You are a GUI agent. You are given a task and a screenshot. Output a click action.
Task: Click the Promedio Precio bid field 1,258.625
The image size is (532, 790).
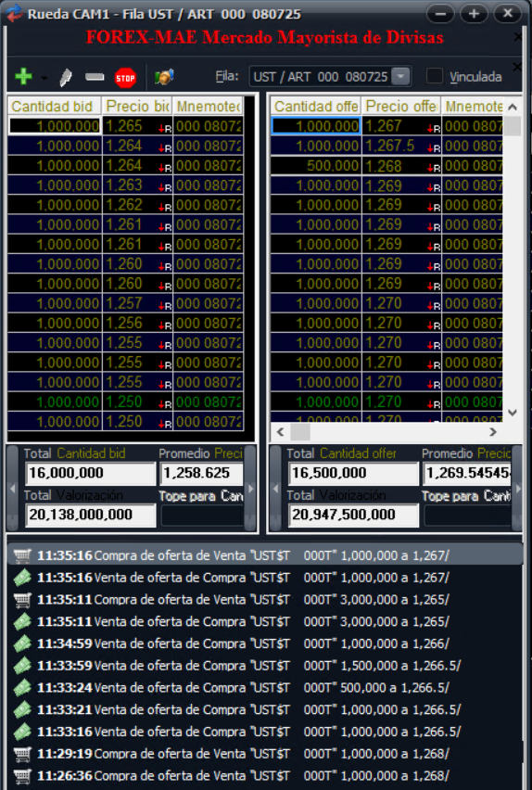(x=201, y=473)
